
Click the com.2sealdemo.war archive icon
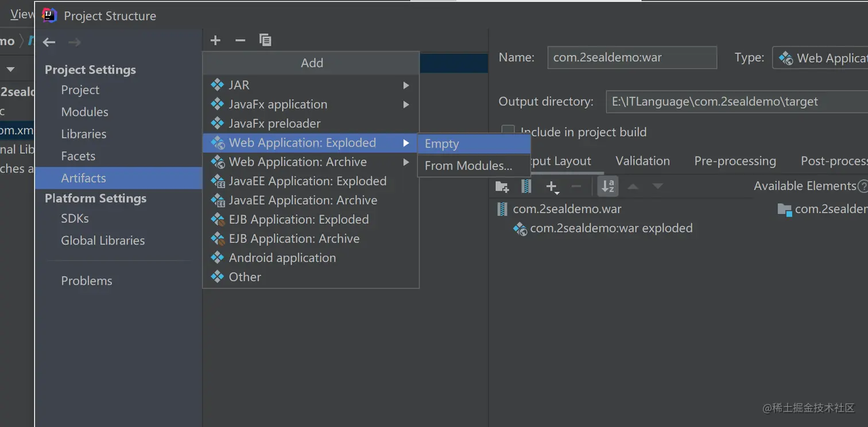coord(502,209)
